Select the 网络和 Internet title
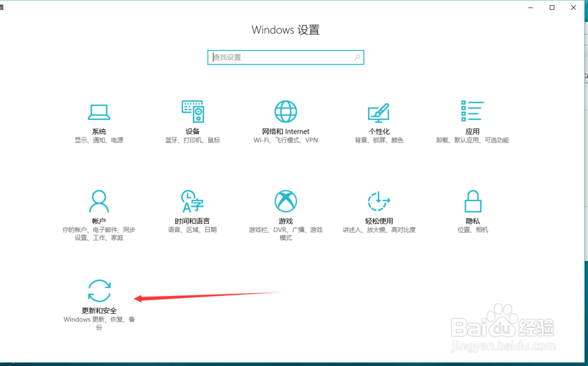Viewport: 588px width, 366px height. pos(286,132)
